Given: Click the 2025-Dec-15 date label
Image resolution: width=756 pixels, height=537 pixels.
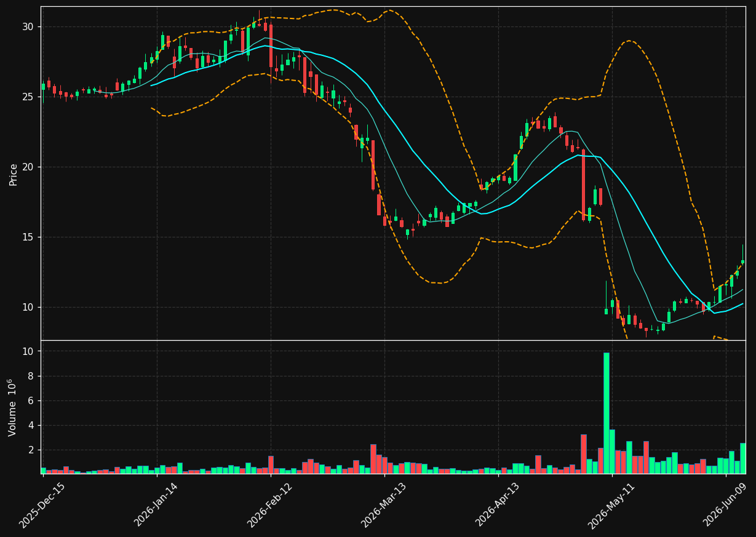Looking at the screenshot, I should [42, 506].
